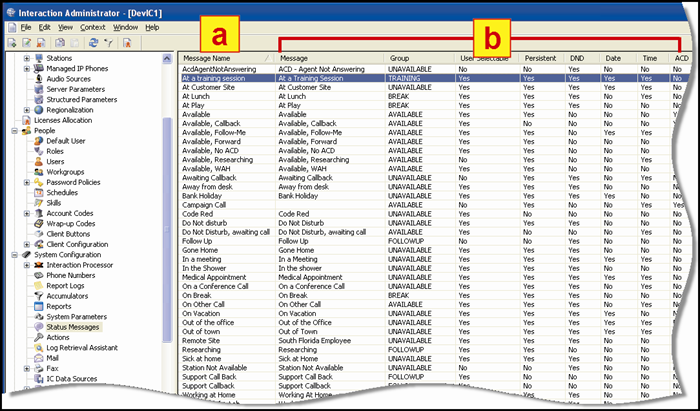Viewport: 700px width, 411px height.
Task: Click the first toolbar icon for new entry
Action: (11, 43)
